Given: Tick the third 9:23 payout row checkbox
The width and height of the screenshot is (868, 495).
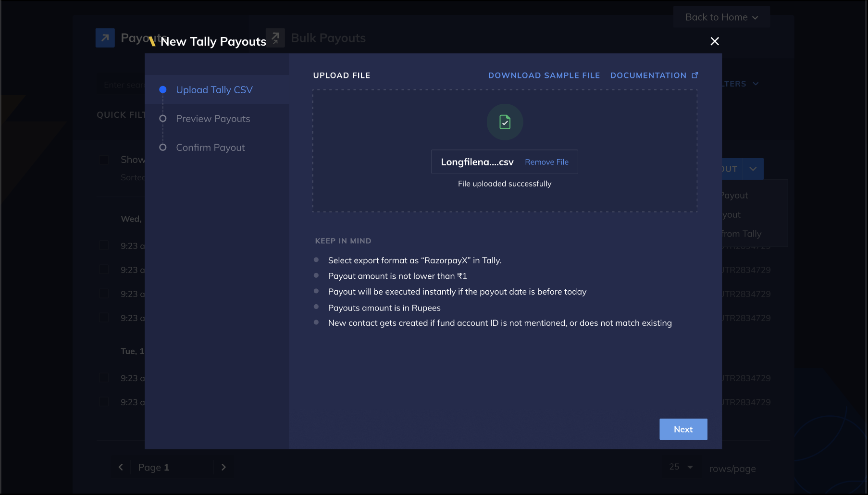Looking at the screenshot, I should pos(104,294).
